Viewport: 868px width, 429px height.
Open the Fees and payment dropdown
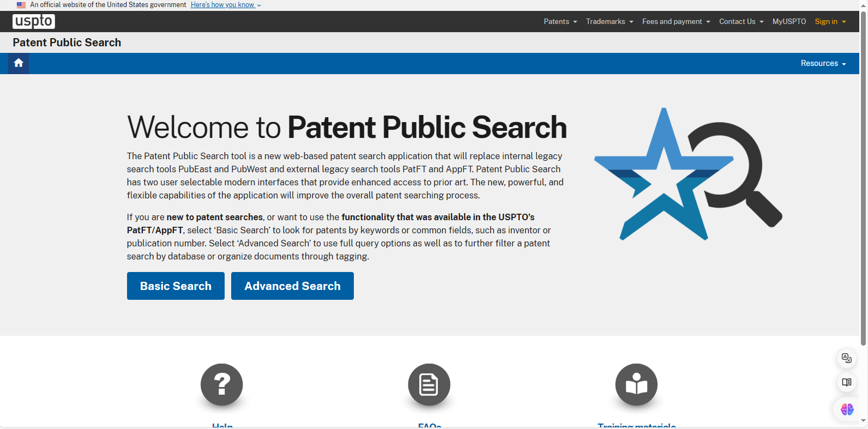pos(676,22)
